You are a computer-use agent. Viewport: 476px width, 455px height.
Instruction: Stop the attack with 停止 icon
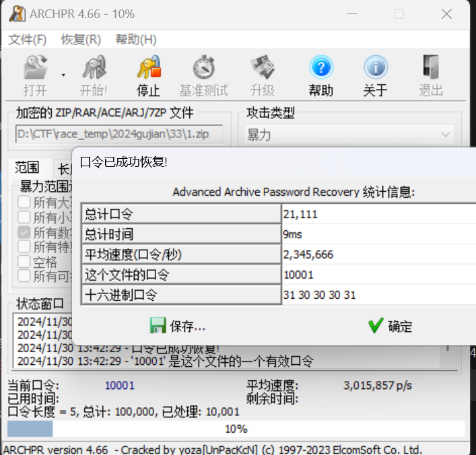click(148, 67)
